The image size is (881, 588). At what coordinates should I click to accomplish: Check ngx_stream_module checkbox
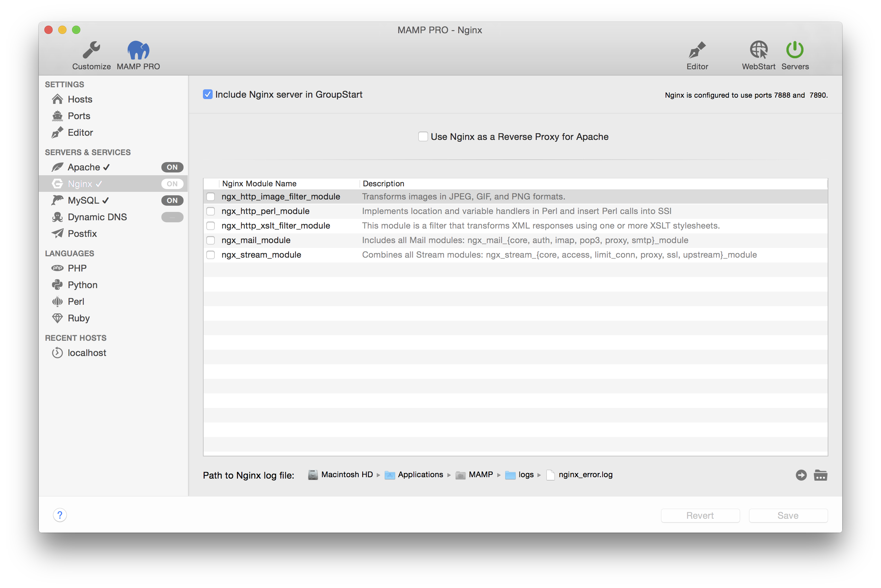211,255
